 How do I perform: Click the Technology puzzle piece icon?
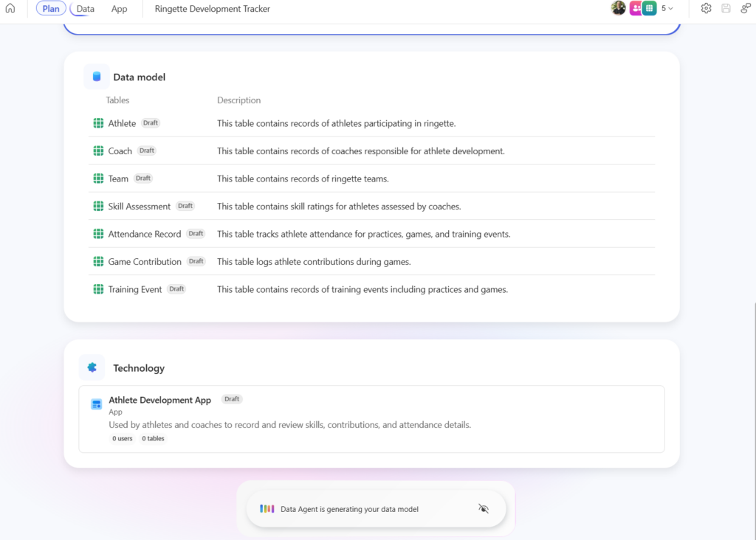(92, 367)
